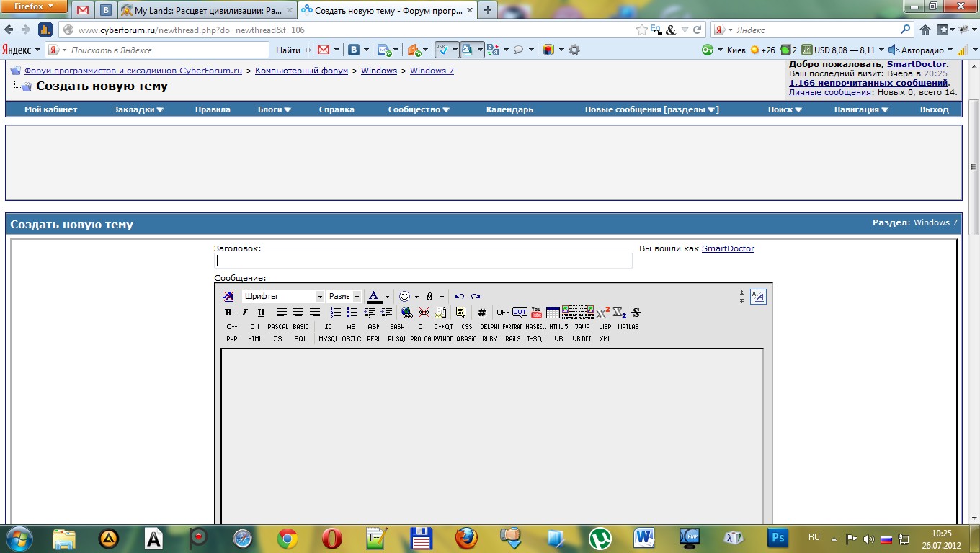Open the font size Размер dropdown

(x=344, y=297)
